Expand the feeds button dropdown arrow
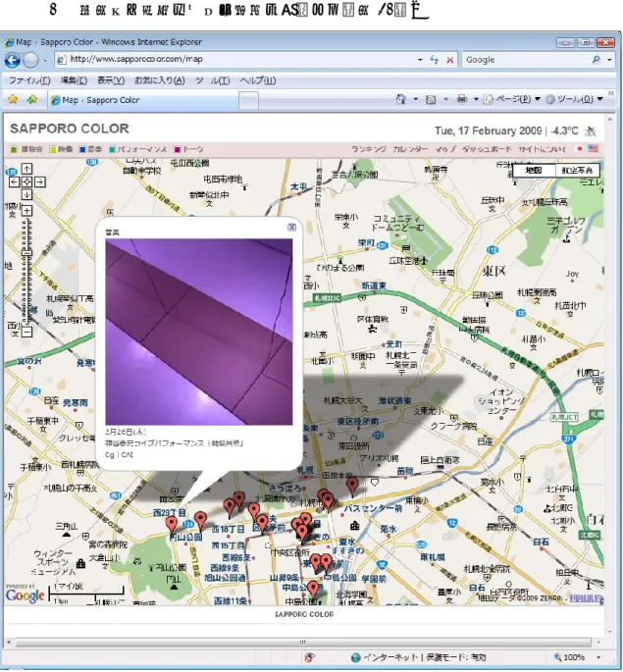623x672 pixels. 445,99
